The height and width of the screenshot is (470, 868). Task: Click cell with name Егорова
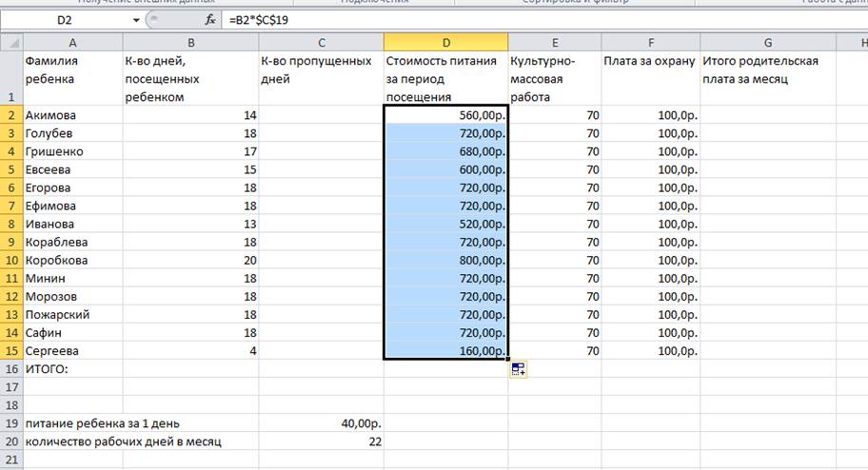pyautogui.click(x=72, y=187)
